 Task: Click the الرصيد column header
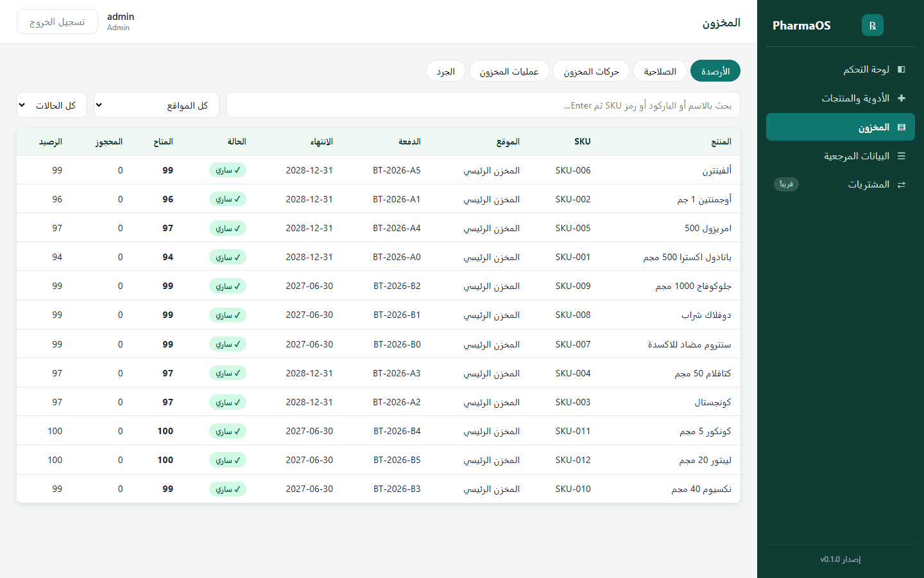click(51, 142)
